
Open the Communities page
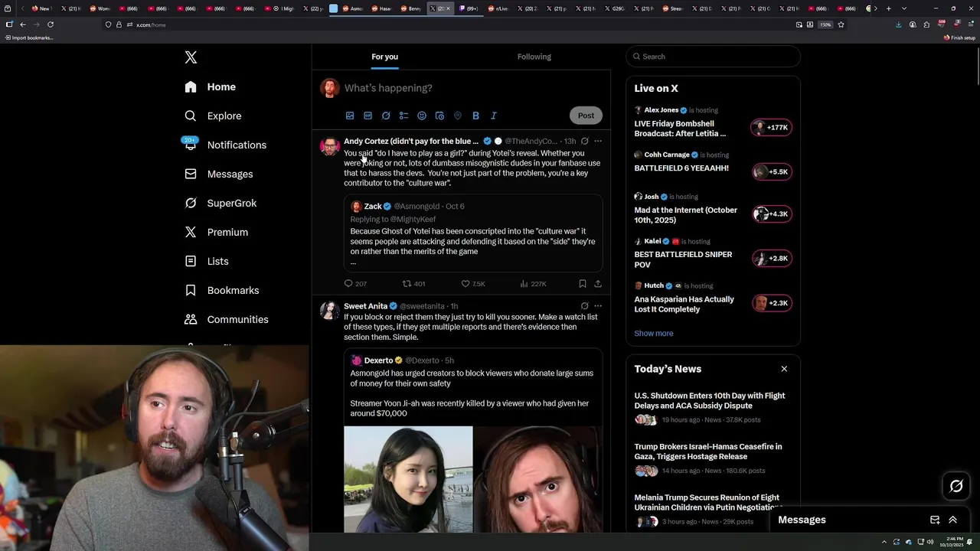tap(227, 319)
